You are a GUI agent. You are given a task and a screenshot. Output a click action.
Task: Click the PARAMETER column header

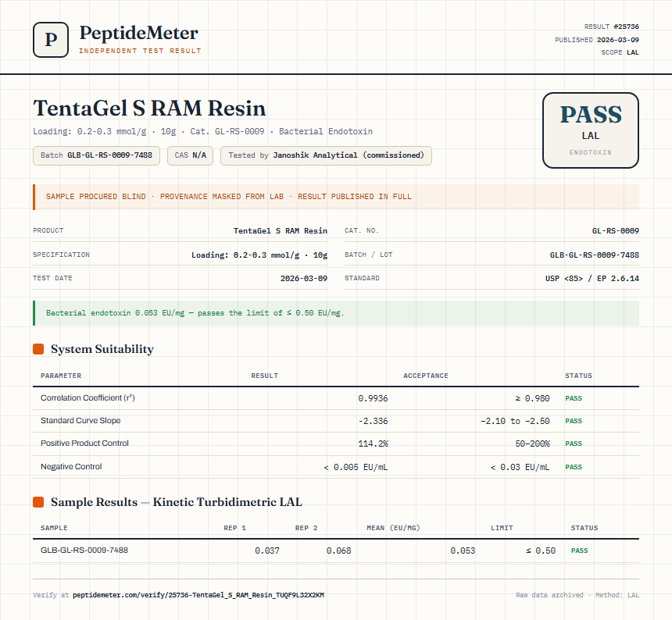61,376
